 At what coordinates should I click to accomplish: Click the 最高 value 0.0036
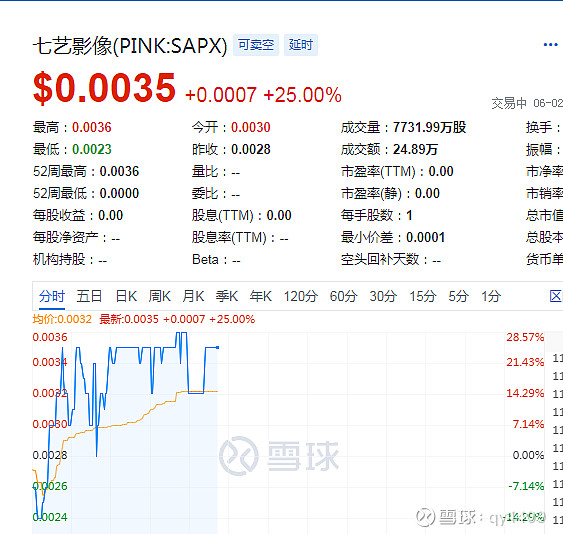92,127
